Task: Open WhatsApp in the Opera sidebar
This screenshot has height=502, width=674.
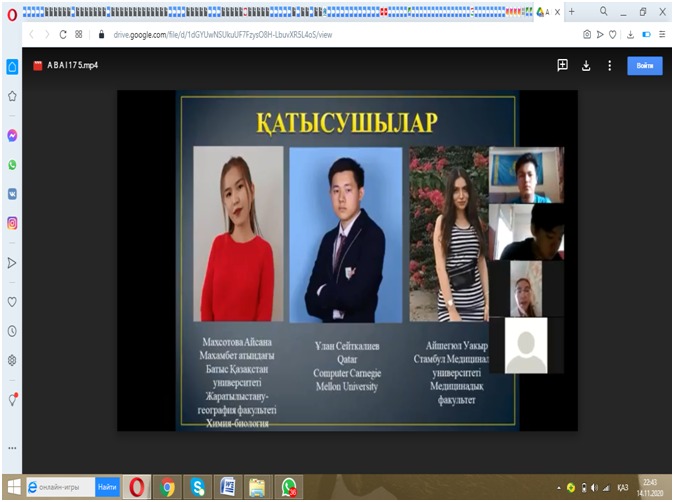Action: (12, 164)
